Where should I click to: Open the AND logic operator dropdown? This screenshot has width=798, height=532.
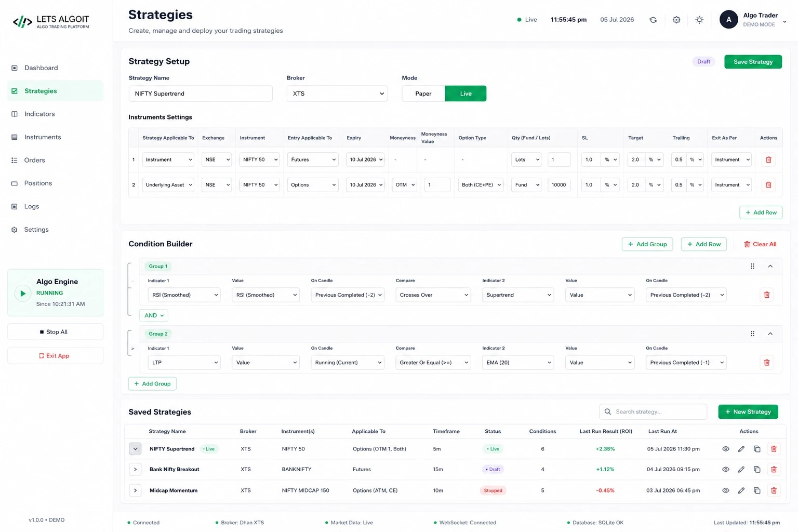153,315
